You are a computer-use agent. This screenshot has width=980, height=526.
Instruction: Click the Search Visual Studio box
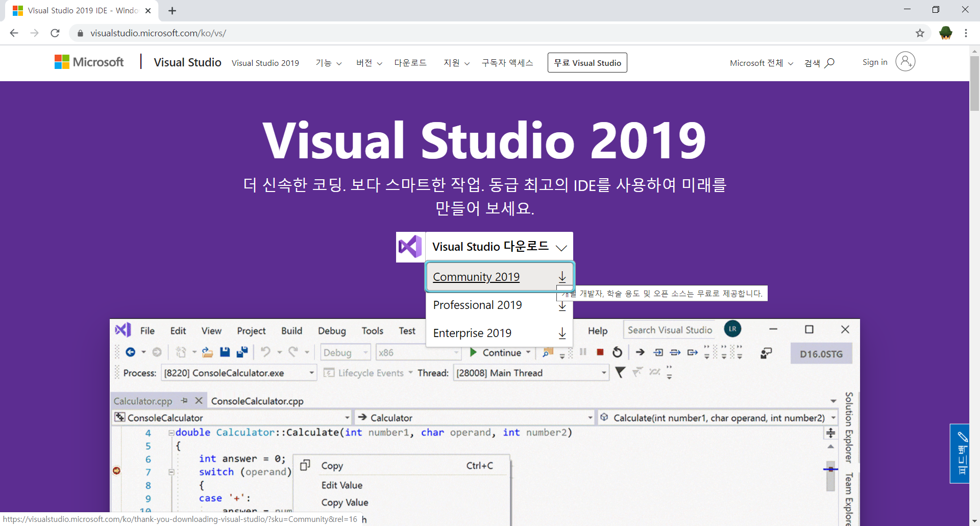(x=670, y=330)
